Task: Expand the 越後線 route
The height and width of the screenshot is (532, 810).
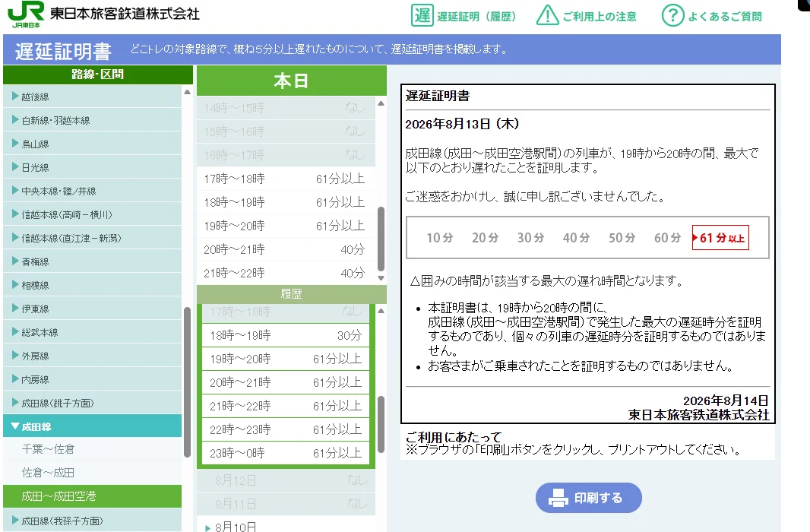Action: click(93, 97)
